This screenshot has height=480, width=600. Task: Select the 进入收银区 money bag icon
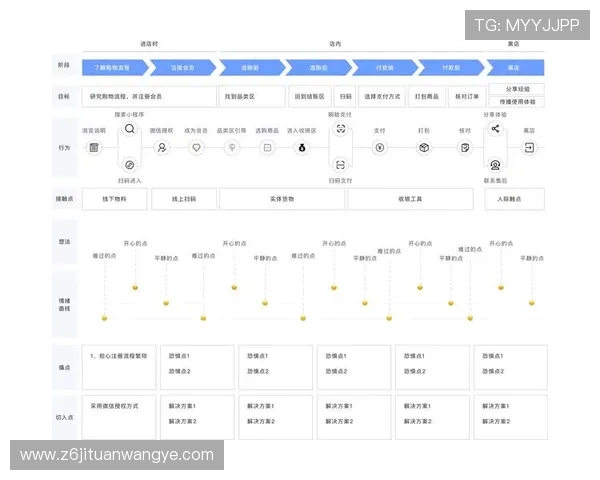click(x=302, y=147)
